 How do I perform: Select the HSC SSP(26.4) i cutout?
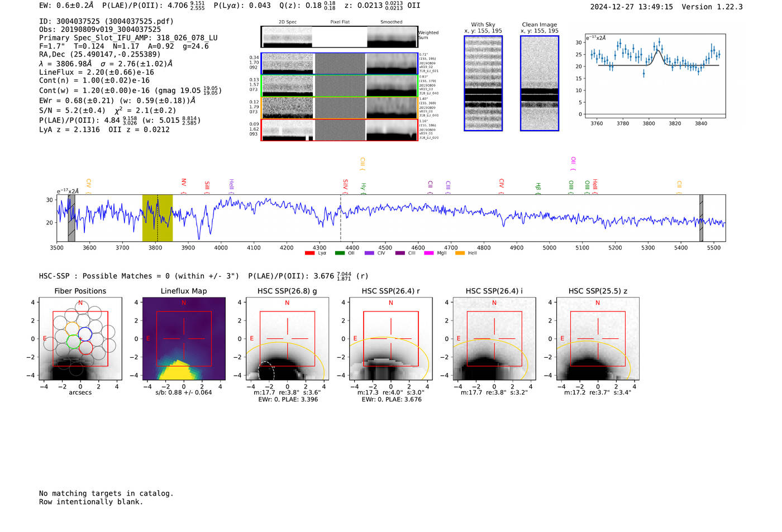click(494, 339)
